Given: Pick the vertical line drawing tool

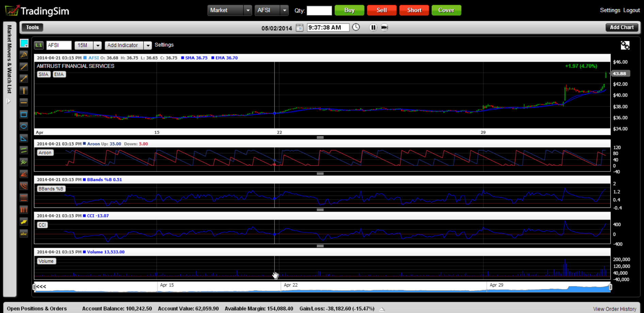Looking at the screenshot, I should pos(23,90).
